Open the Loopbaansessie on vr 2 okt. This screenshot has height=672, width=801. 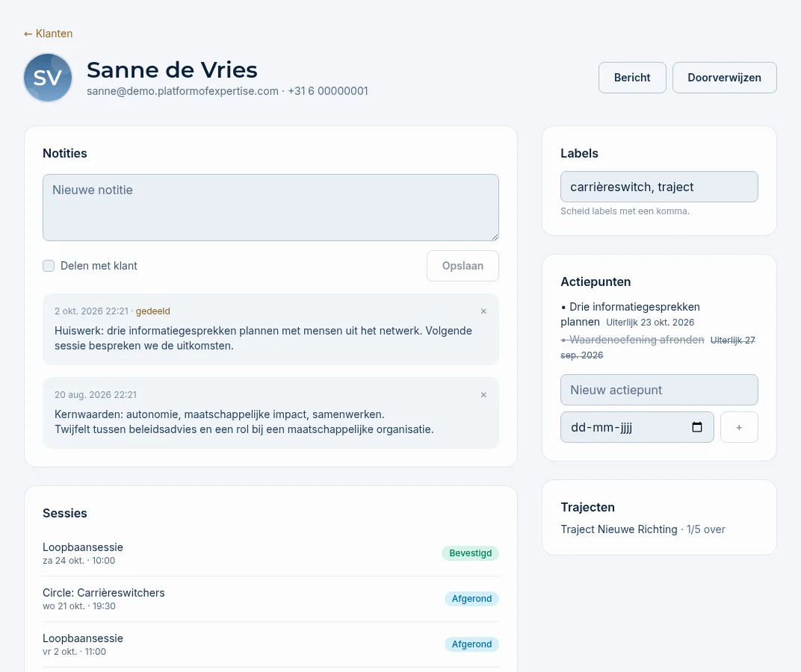point(270,644)
